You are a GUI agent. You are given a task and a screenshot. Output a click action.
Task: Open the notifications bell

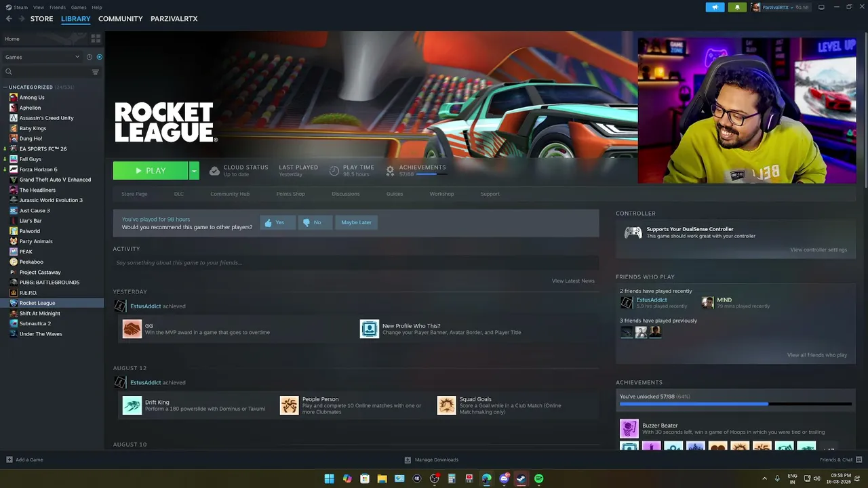coord(737,7)
